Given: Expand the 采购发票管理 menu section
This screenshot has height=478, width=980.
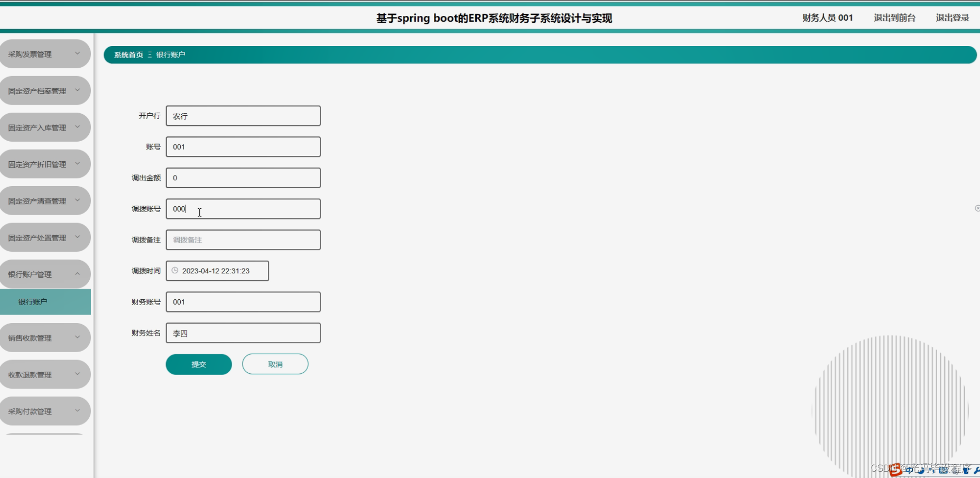Looking at the screenshot, I should [x=45, y=53].
